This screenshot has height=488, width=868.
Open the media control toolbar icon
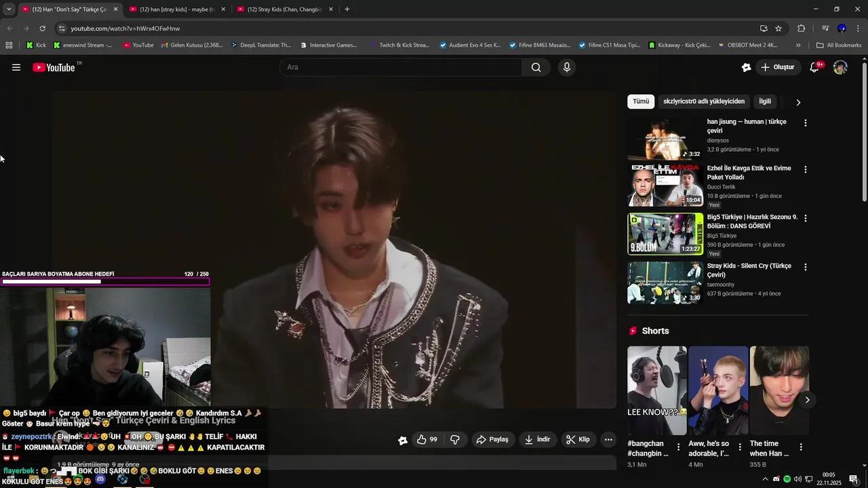[825, 28]
